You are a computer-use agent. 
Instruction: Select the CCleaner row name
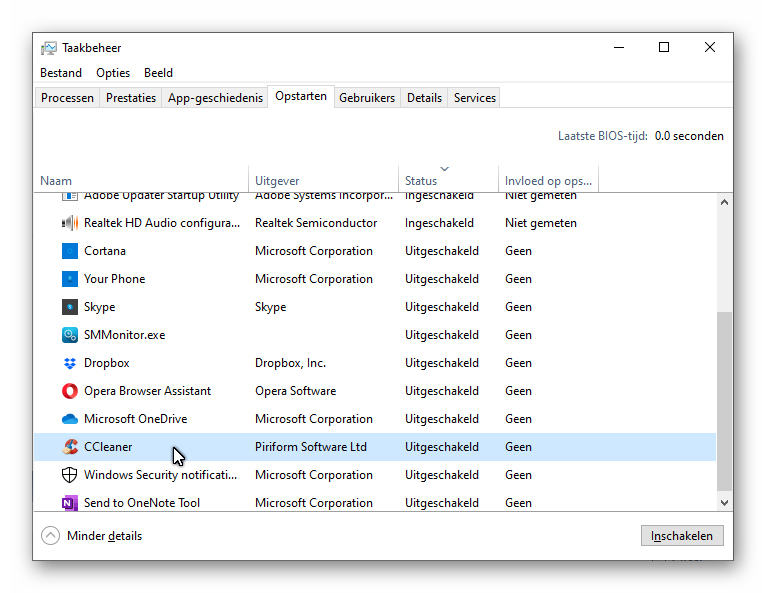point(108,447)
